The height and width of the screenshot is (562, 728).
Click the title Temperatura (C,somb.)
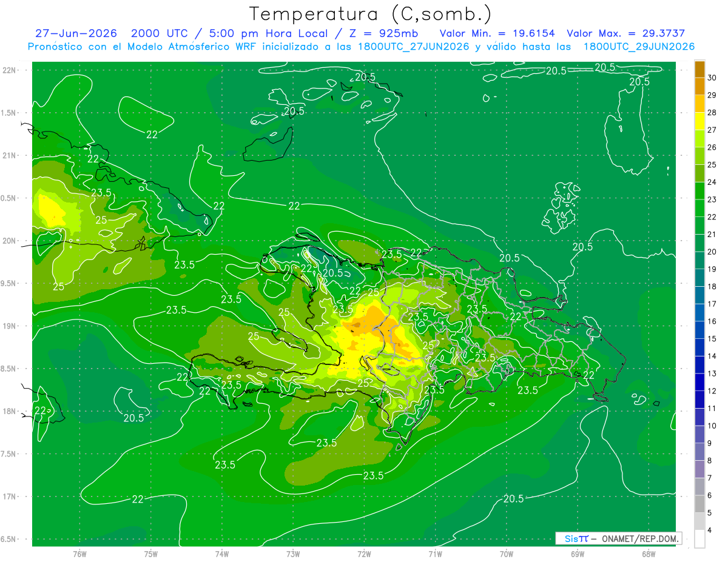point(371,14)
